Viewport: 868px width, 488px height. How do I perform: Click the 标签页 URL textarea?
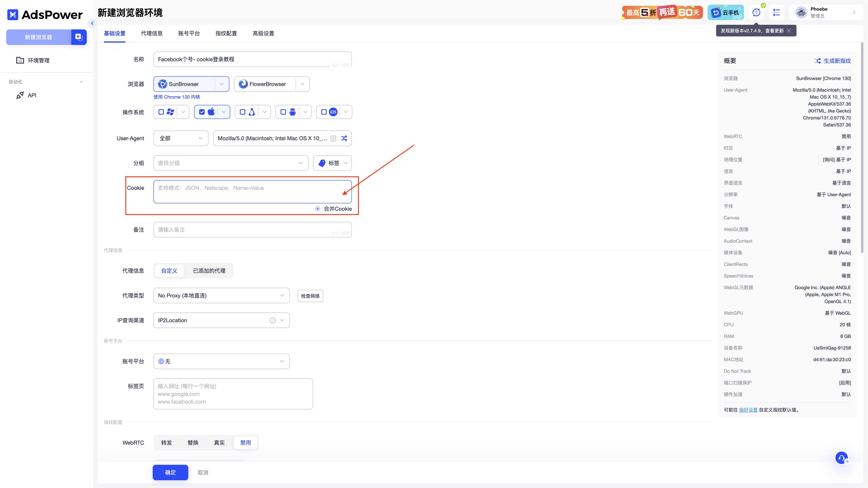pos(233,394)
